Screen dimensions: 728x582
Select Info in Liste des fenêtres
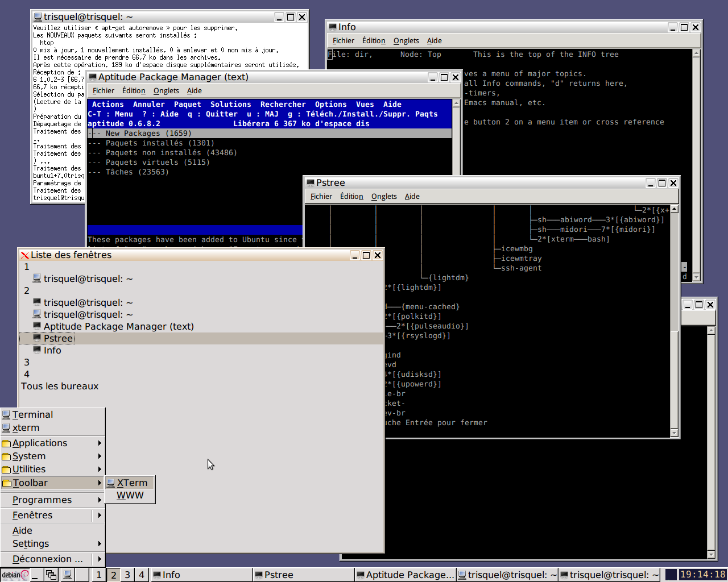tap(201, 350)
